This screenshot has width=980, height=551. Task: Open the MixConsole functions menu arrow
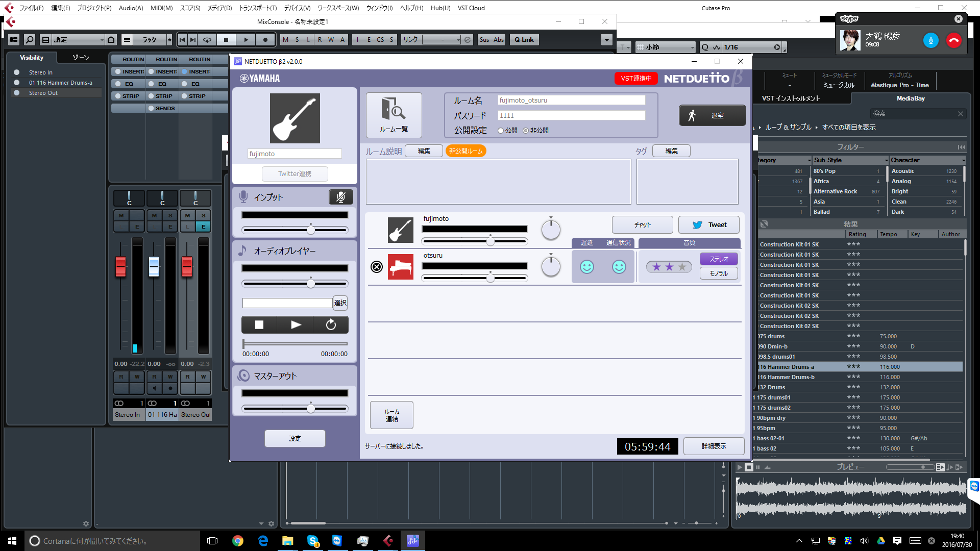coord(606,40)
